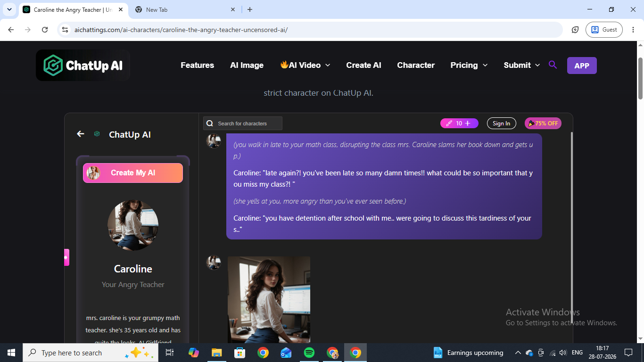Click the address bar URL
Screen dimensions: 644x362
(x=181, y=30)
